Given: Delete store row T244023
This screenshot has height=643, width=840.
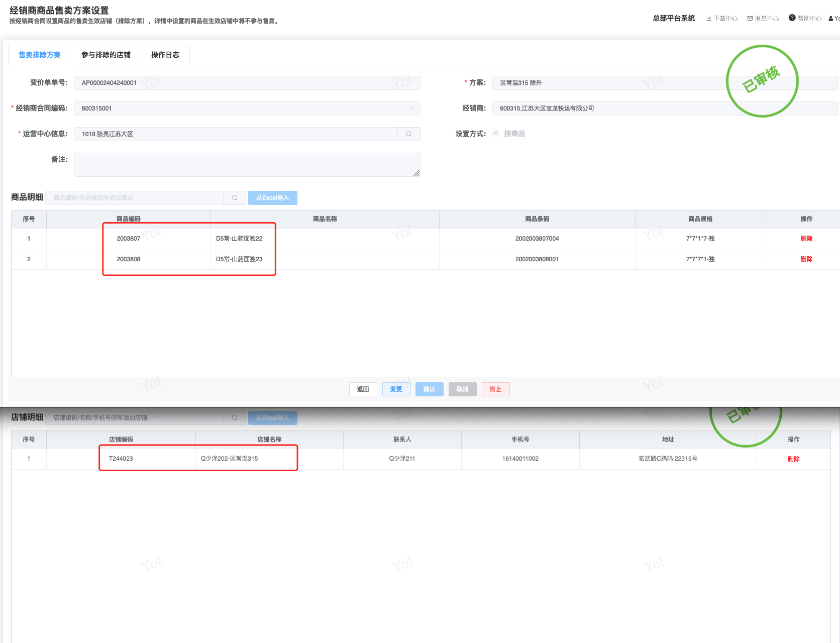Looking at the screenshot, I should point(794,459).
